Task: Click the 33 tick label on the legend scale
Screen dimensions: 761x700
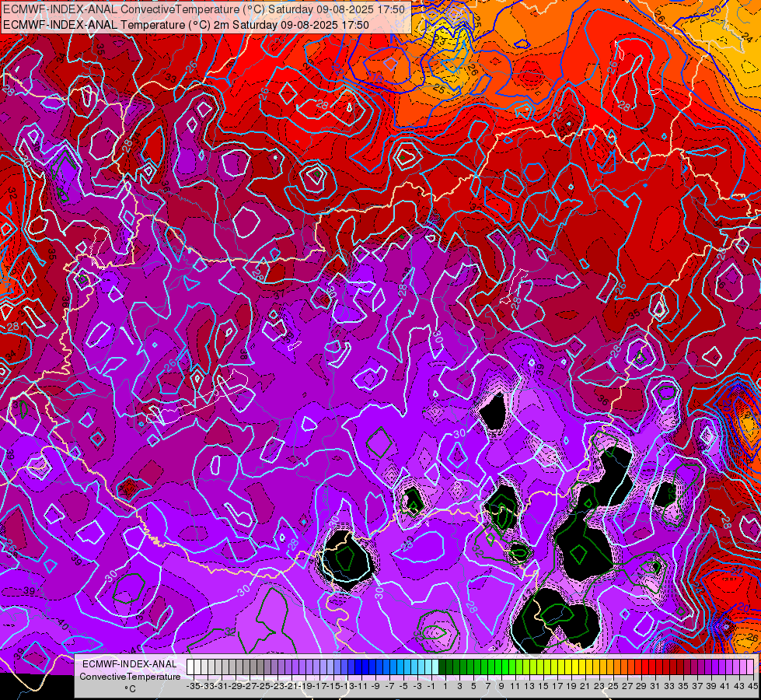Action: 670,687
